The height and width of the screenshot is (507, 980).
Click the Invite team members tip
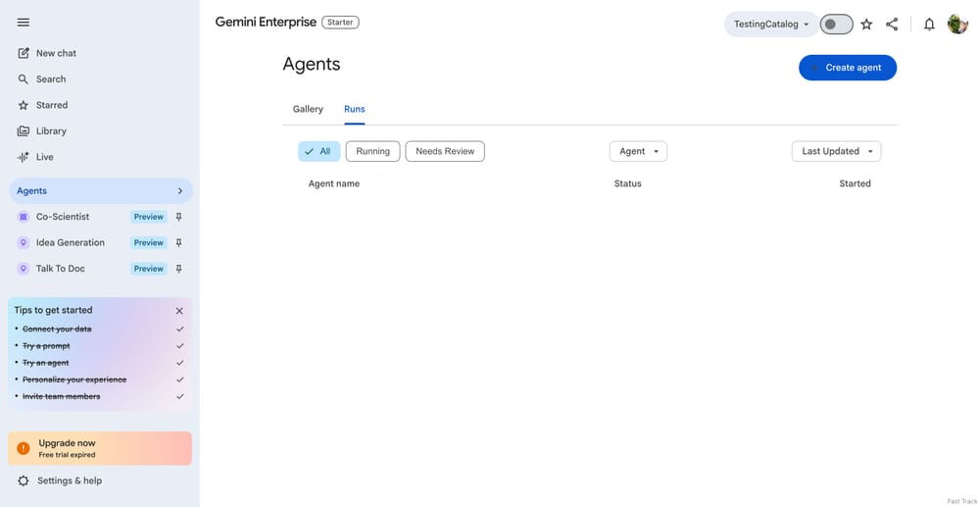(61, 396)
